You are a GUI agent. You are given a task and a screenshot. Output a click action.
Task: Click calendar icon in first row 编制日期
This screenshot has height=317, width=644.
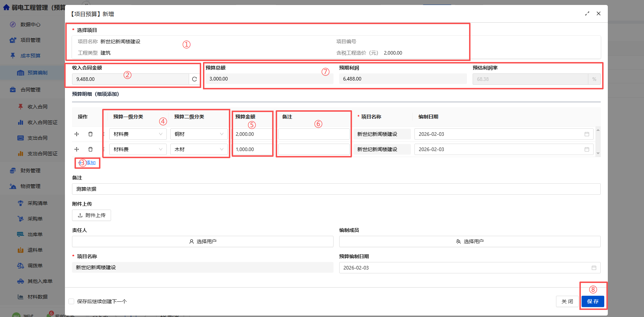(x=587, y=134)
